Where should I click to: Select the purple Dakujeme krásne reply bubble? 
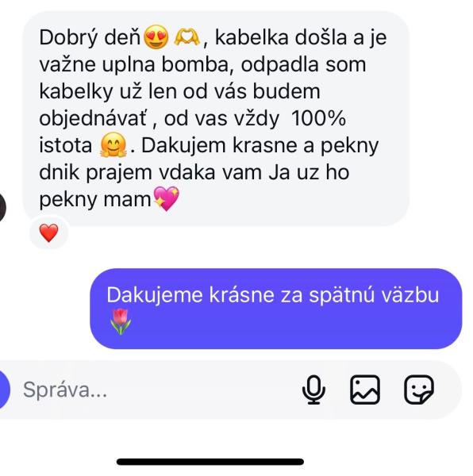click(x=276, y=309)
